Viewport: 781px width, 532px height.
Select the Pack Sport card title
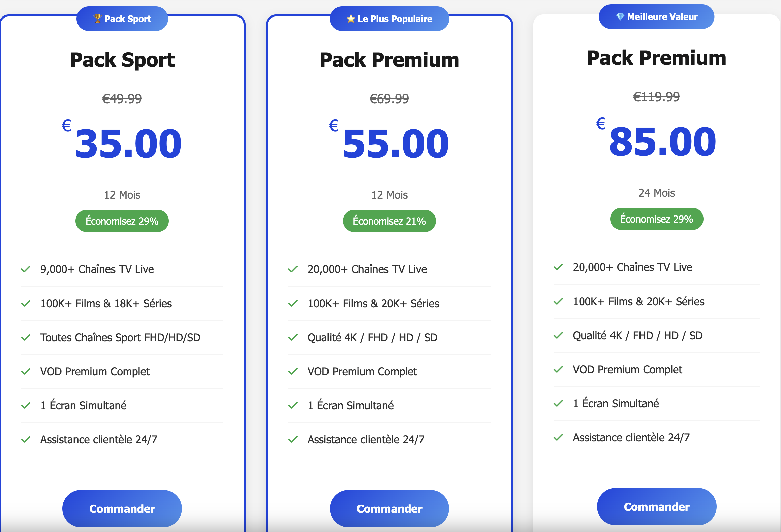click(122, 60)
